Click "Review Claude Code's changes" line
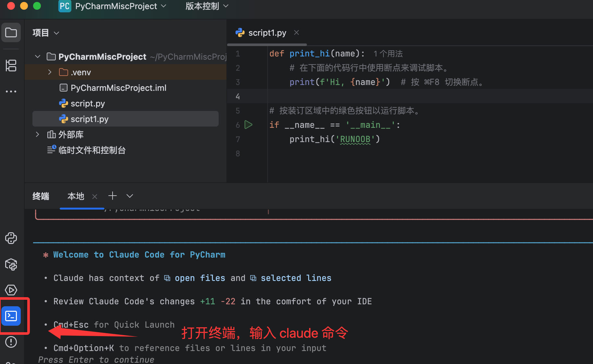 pyautogui.click(x=212, y=301)
